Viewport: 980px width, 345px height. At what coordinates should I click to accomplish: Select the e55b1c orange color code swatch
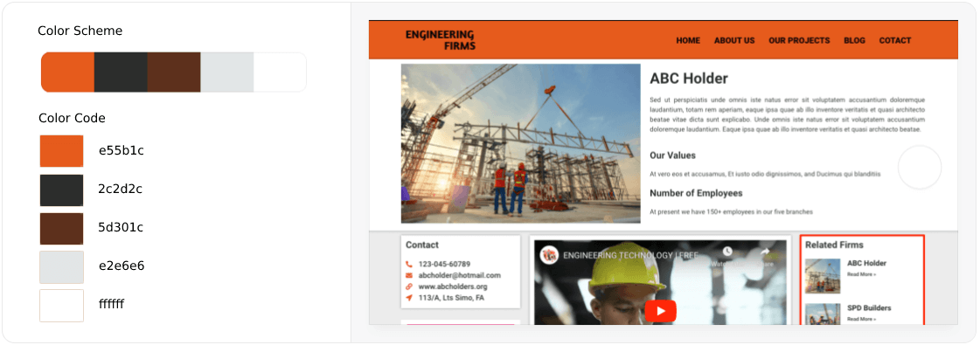point(61,151)
